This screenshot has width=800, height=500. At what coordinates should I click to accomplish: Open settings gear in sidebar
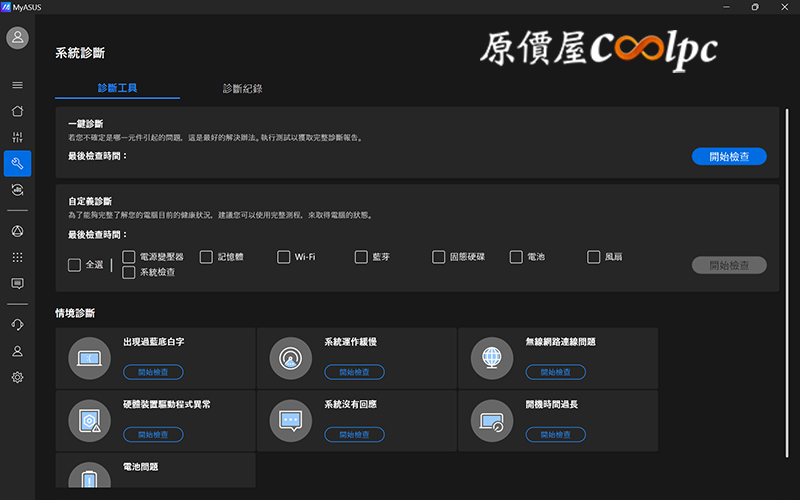[17, 378]
